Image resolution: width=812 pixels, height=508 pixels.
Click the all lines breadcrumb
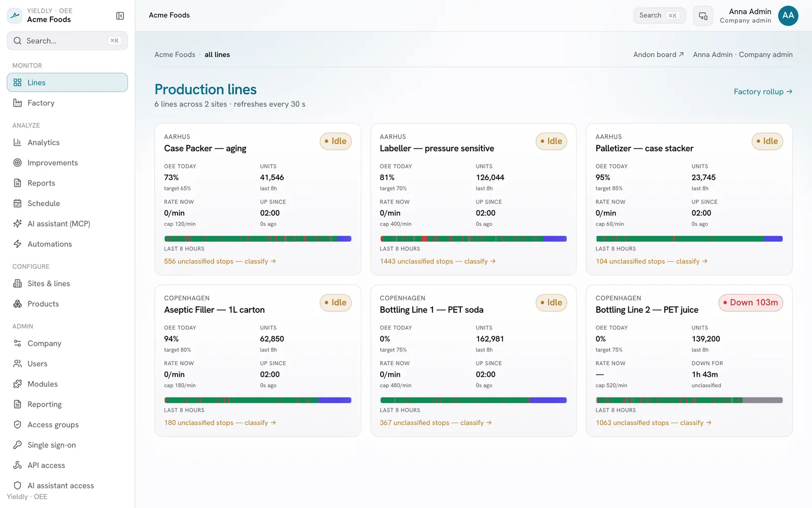coord(217,54)
